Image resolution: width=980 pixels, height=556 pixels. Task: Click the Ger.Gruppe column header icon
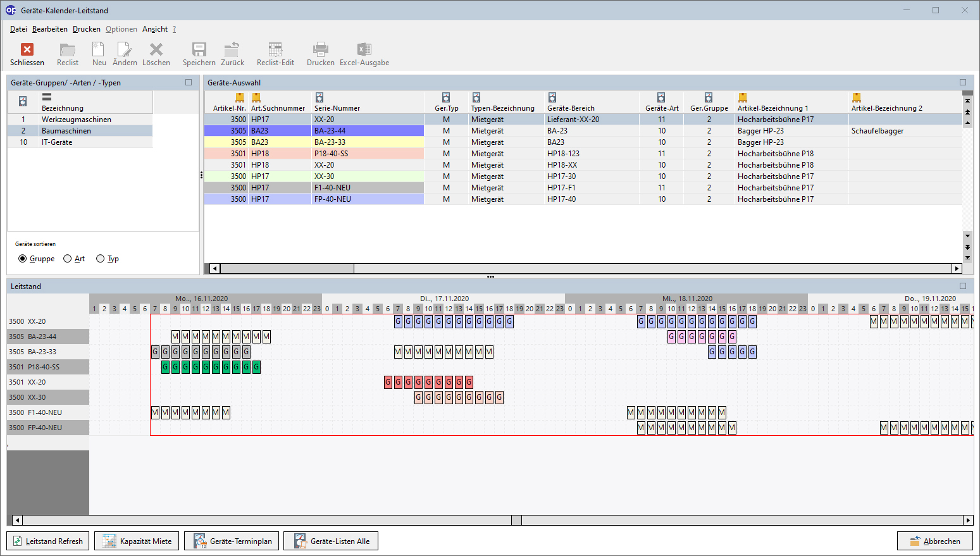click(709, 97)
